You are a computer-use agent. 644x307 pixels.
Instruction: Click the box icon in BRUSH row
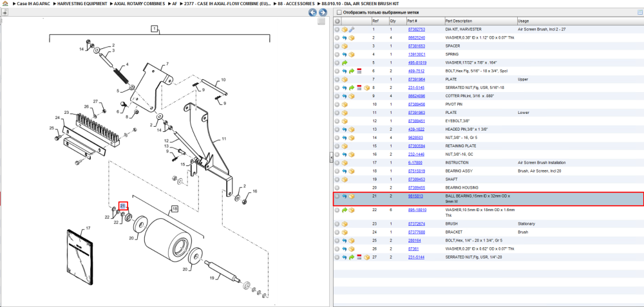point(345,224)
